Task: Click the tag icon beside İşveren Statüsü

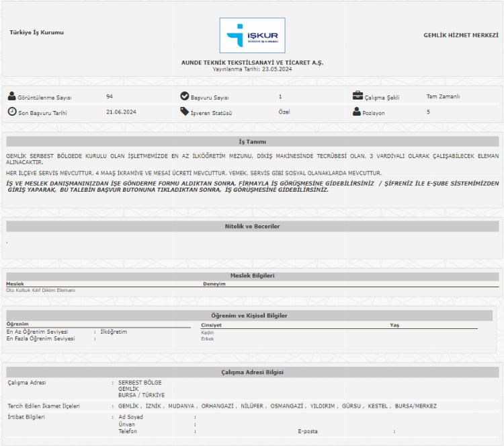Action: point(185,112)
